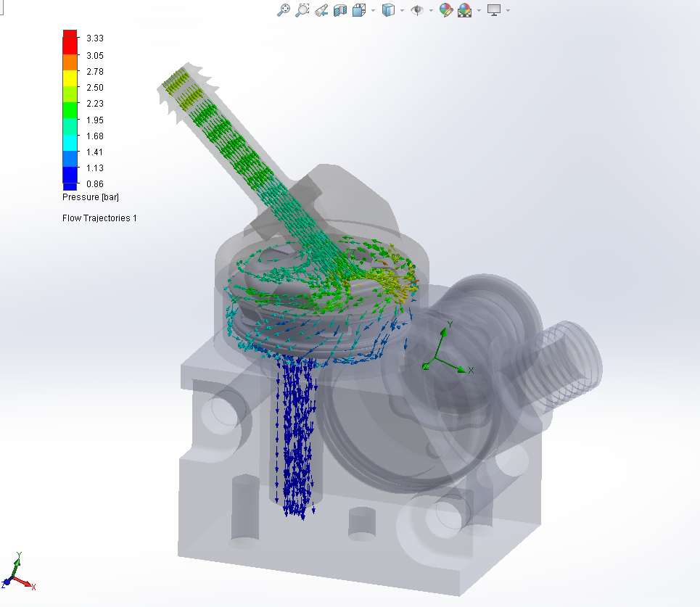Open the Apply Scene dropdown arrow

click(479, 11)
